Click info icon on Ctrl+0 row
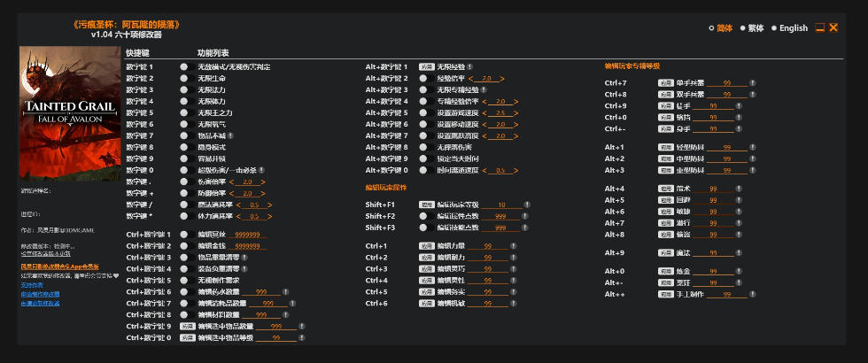This screenshot has height=363, width=868. pos(739,117)
